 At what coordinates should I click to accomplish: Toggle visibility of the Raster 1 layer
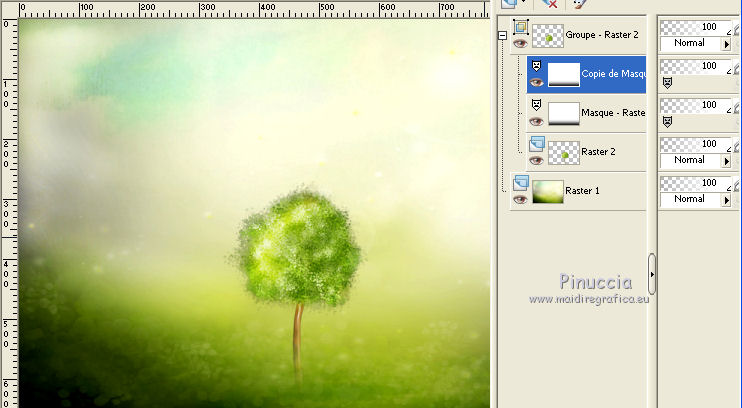pyautogui.click(x=521, y=199)
